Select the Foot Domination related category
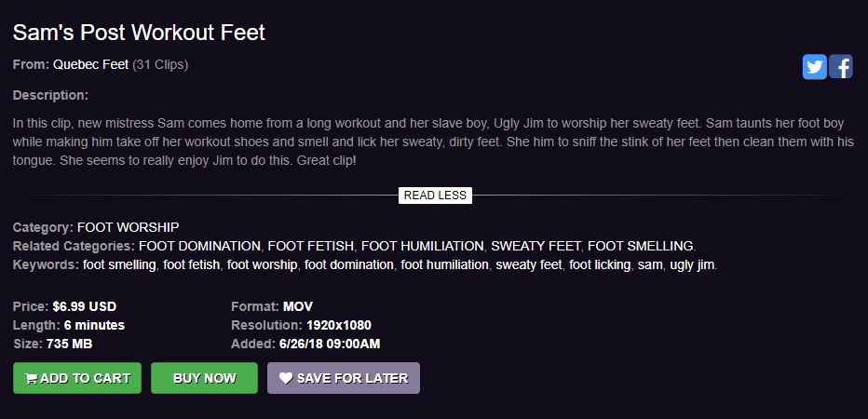 pyautogui.click(x=199, y=246)
